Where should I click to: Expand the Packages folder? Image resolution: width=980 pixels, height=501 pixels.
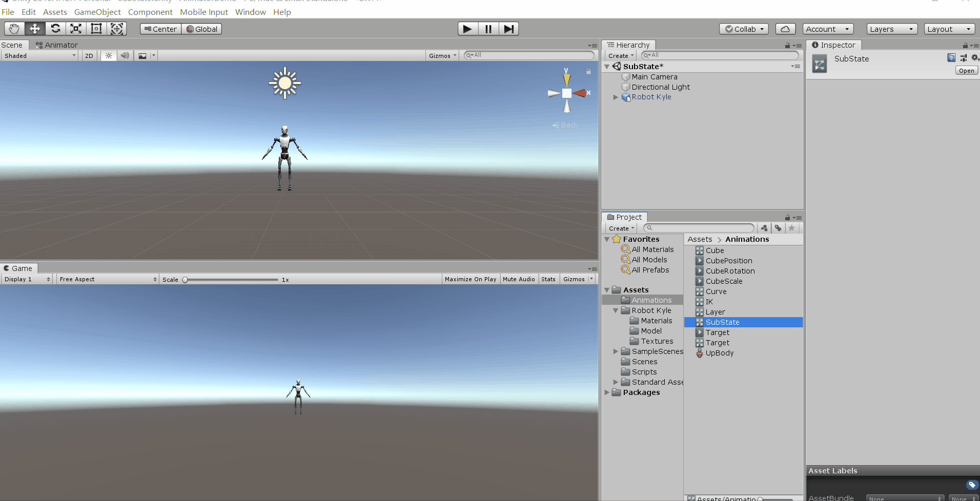[x=607, y=392]
